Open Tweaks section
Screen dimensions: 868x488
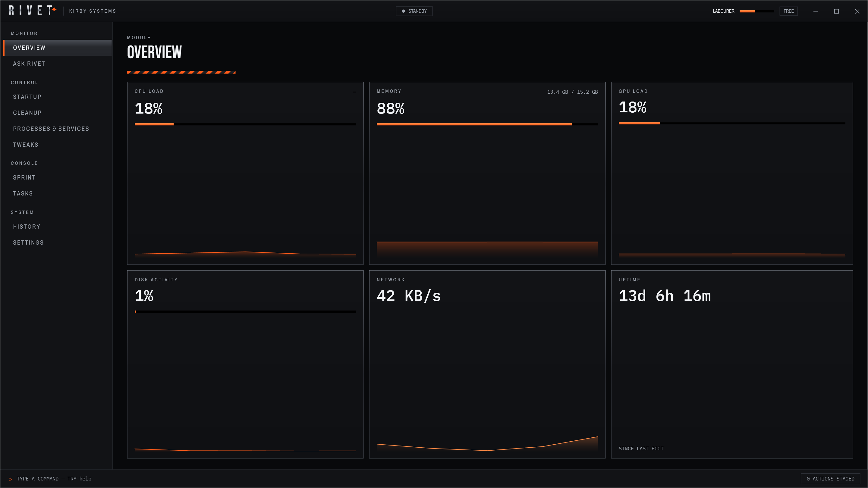(x=58, y=145)
